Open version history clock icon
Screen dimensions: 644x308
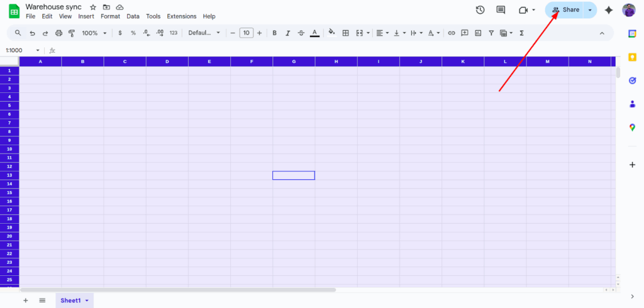coord(480,10)
